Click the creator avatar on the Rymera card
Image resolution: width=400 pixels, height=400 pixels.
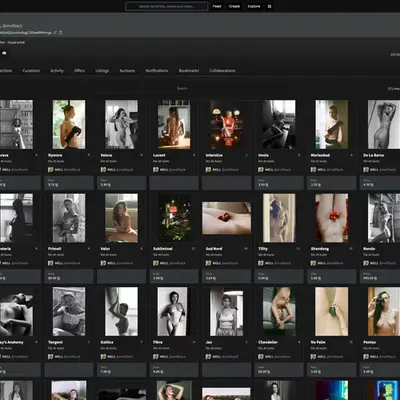click(51, 170)
